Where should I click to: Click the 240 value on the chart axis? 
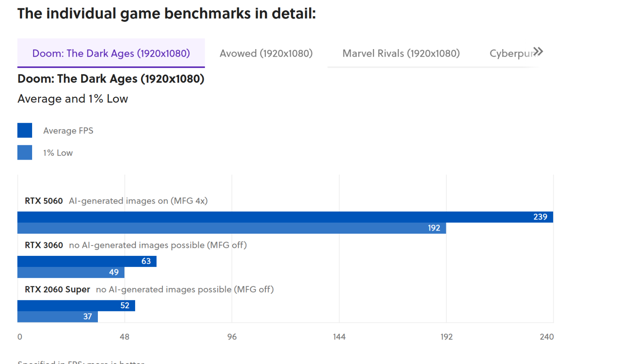tap(546, 337)
